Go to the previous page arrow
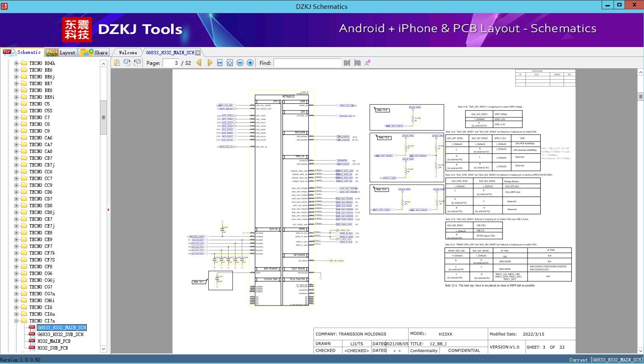Screen dimensions: 644x364 click(199, 63)
